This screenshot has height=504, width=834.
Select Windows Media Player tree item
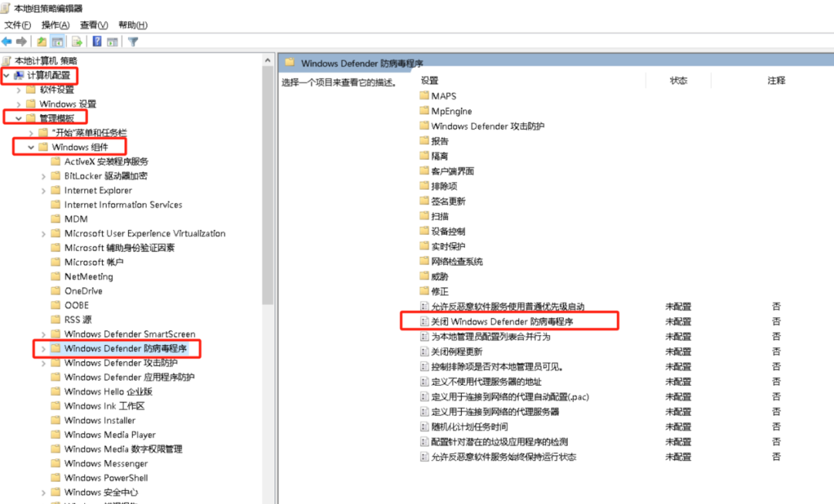coord(110,435)
